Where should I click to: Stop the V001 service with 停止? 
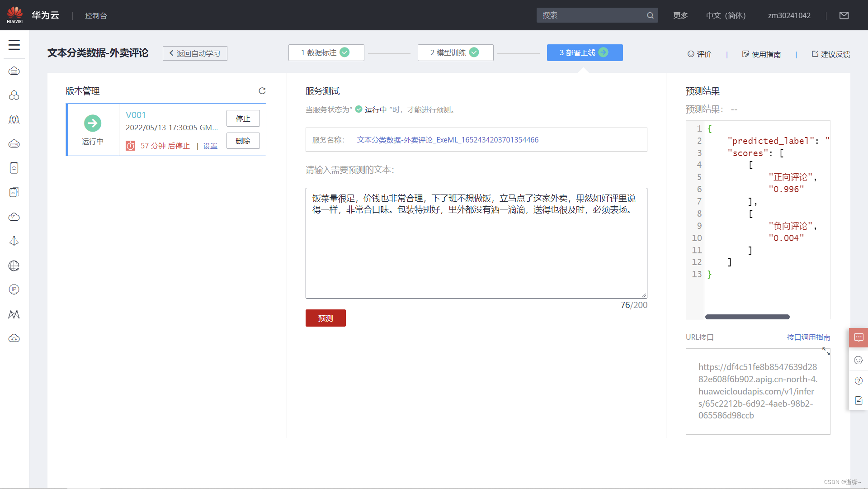click(x=243, y=119)
